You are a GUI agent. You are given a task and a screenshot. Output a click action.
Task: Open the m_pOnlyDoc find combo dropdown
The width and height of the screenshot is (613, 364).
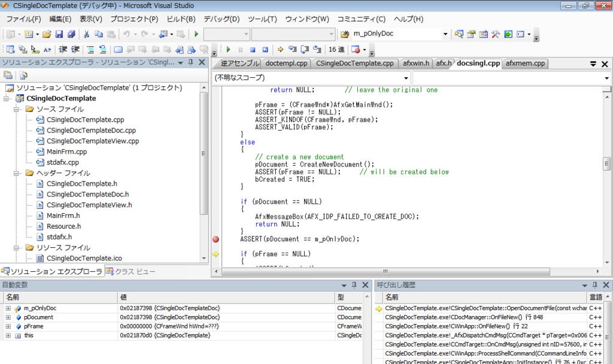tap(445, 34)
